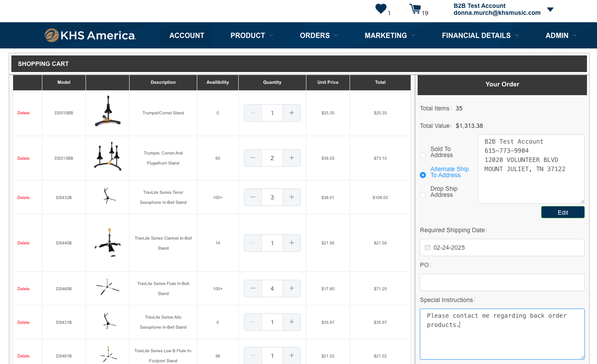The height and width of the screenshot is (364, 597).
Task: Click calendar icon in shipping date field
Action: 428,247
